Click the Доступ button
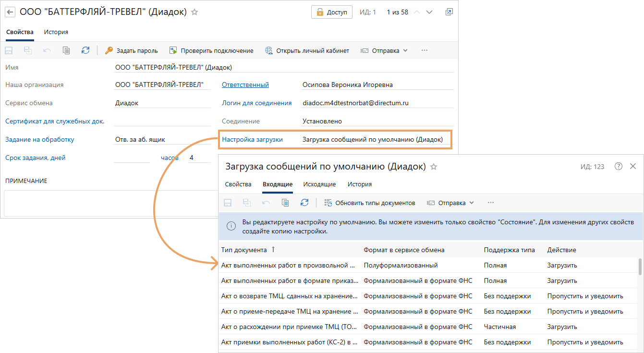 coord(332,12)
